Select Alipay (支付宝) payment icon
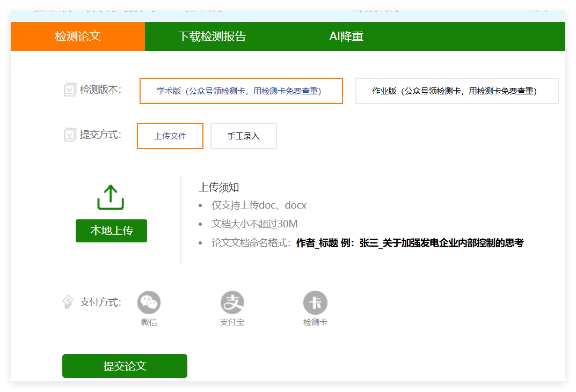Viewport: 576px width, 392px height. (x=232, y=302)
